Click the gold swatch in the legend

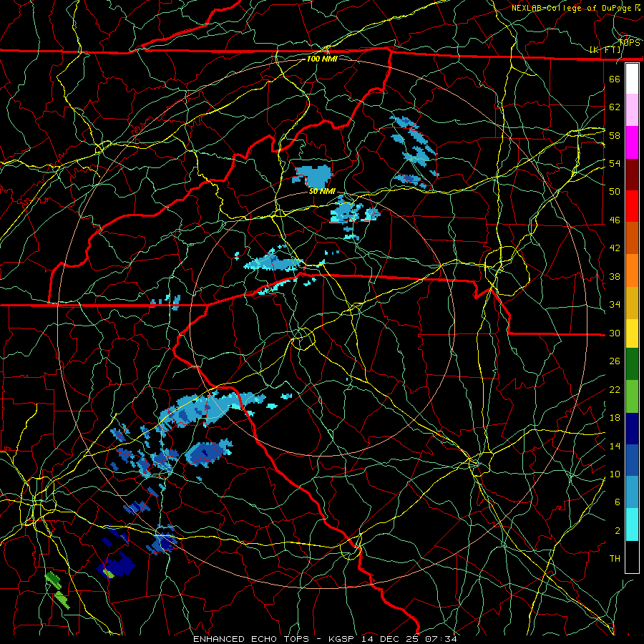click(632, 303)
